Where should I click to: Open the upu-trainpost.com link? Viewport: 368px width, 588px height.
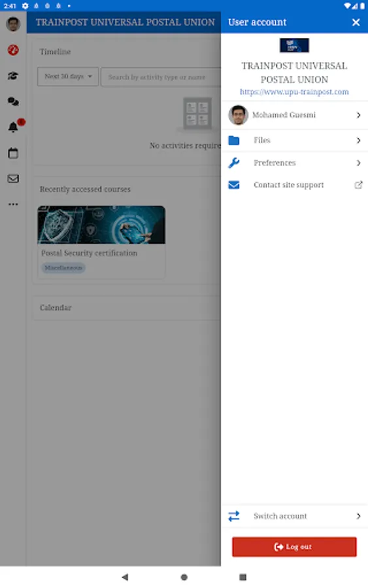tap(295, 92)
